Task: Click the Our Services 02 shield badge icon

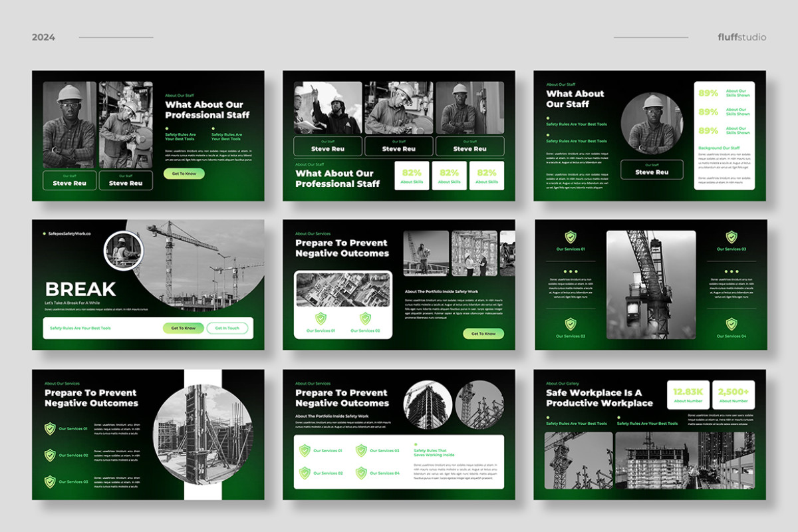Action: tap(571, 325)
